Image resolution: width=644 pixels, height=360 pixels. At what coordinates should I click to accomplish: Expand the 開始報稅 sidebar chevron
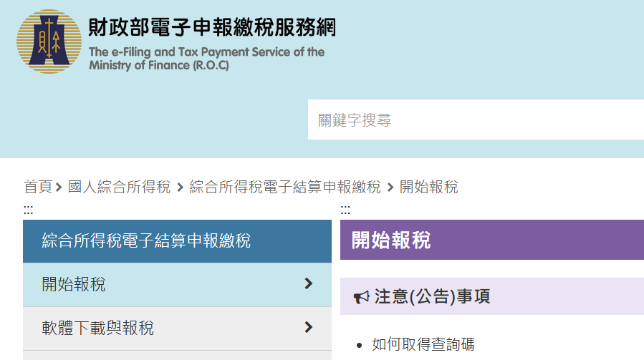pyautogui.click(x=309, y=283)
